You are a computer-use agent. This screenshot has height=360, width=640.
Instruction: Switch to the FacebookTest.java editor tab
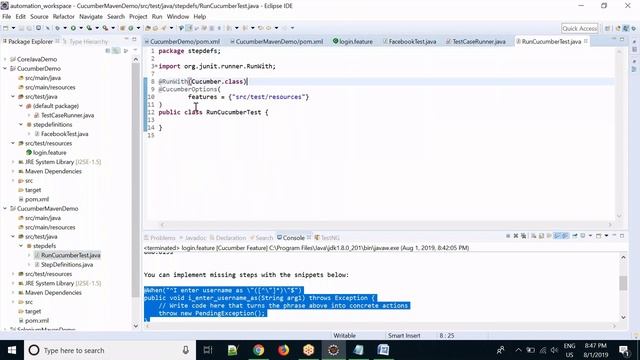[x=409, y=42]
